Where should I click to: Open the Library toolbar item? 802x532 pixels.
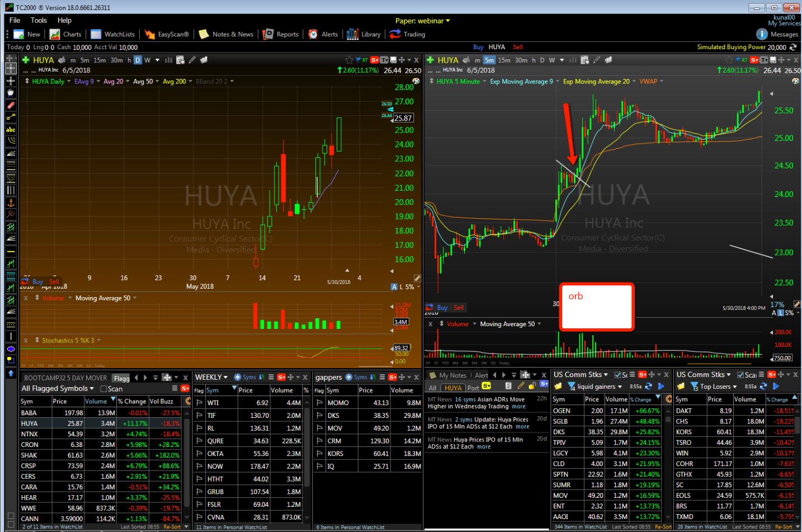coord(364,34)
